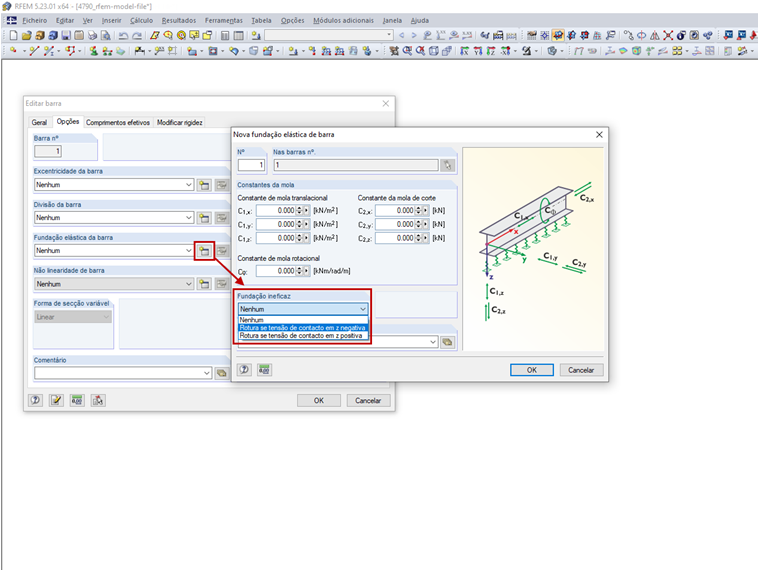Set view in Y direction icon
Viewport: 760px width, 570px height.
(477, 50)
